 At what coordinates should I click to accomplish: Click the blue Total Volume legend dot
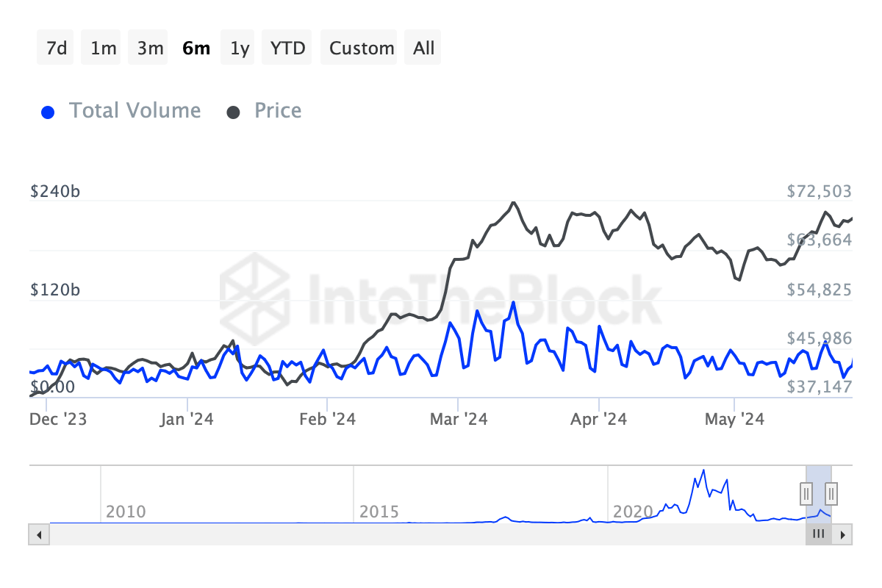49,112
